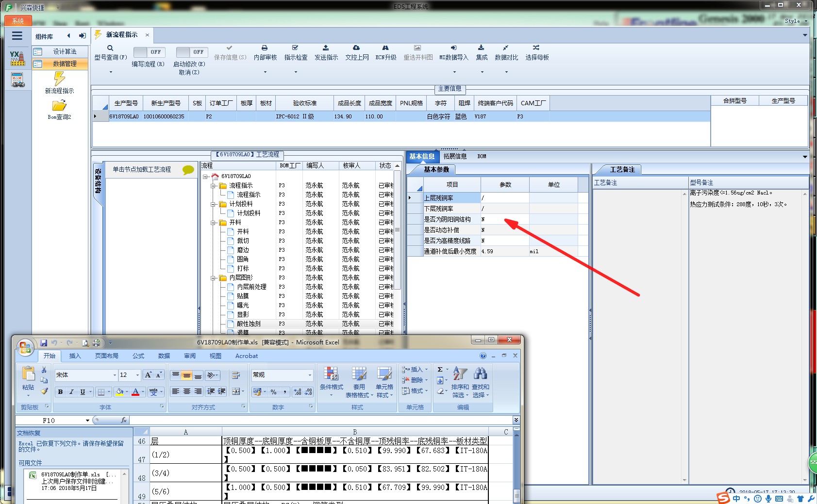
Task: Click Excel AutoSum sigma icon
Action: point(440,370)
